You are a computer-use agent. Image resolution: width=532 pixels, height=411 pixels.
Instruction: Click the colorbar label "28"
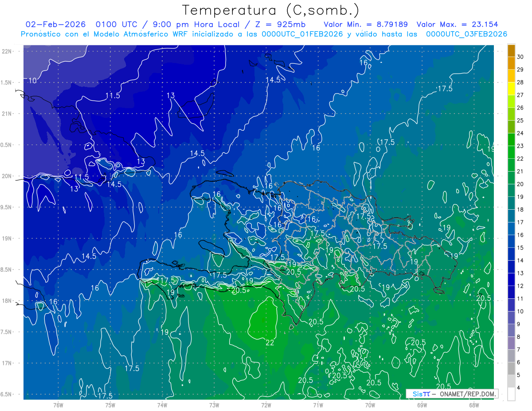[x=520, y=82]
